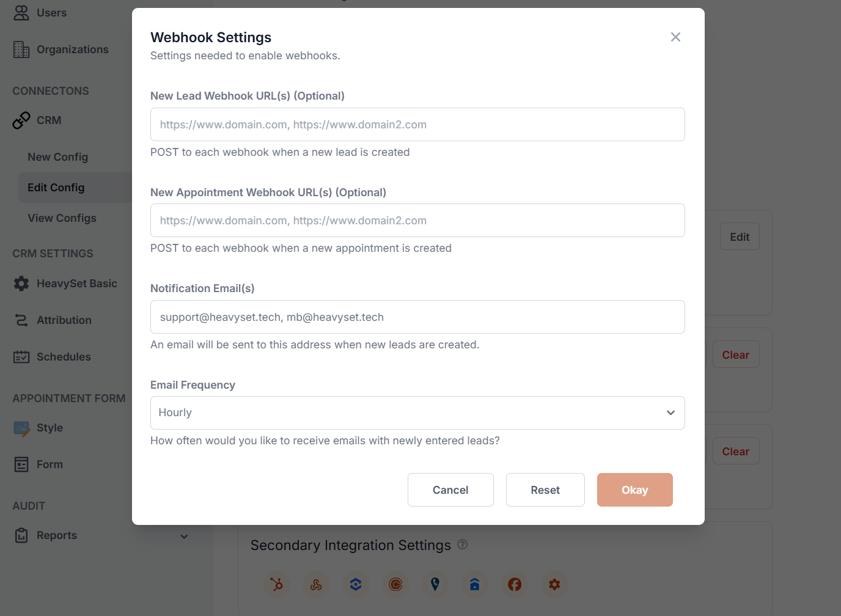Click the Notification Email(s) input field
This screenshot has width=841, height=616.
pos(417,317)
